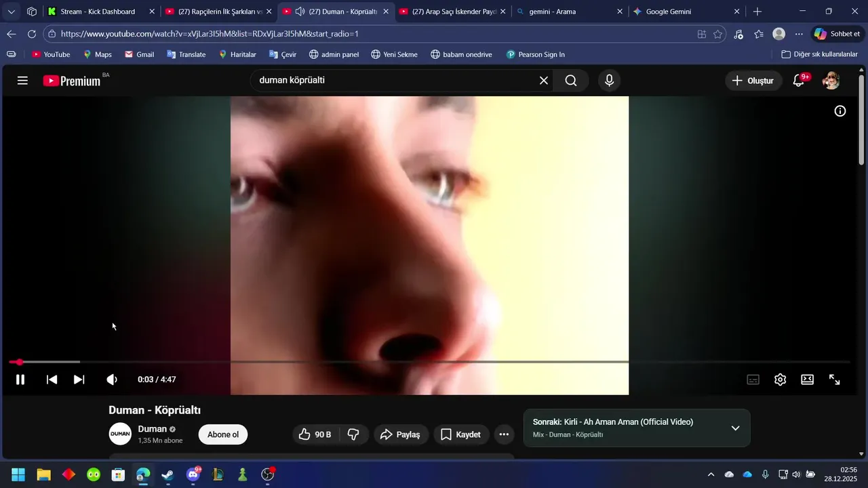Open the admin panel bookmark
868x488 pixels.
click(334, 54)
